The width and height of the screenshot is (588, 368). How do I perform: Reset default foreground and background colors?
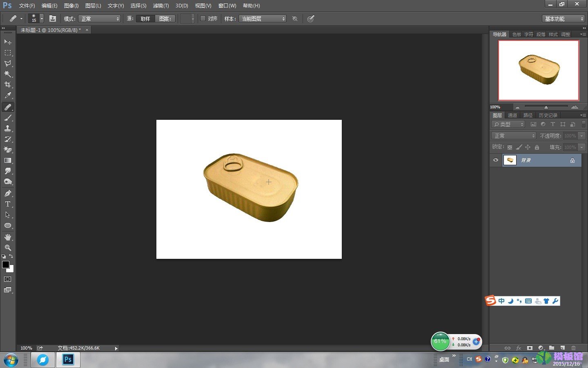click(4, 256)
